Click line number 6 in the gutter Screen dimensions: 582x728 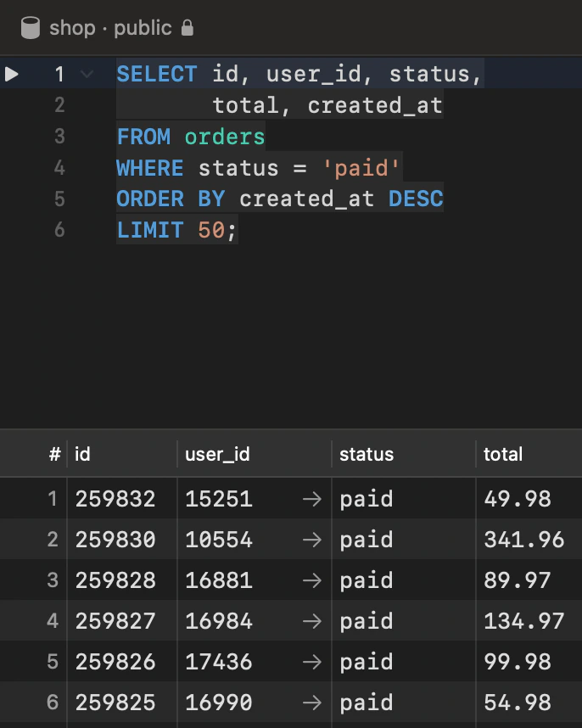point(59,230)
